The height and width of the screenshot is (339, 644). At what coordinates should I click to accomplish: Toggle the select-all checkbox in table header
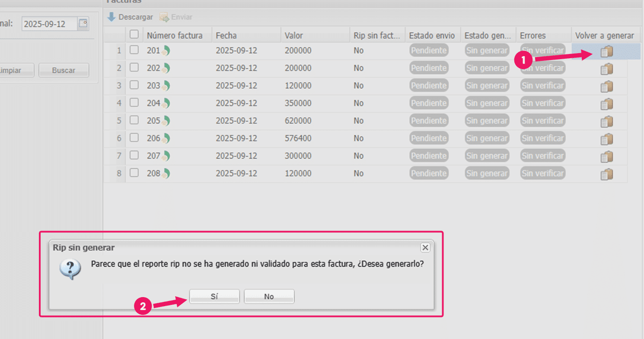134,34
